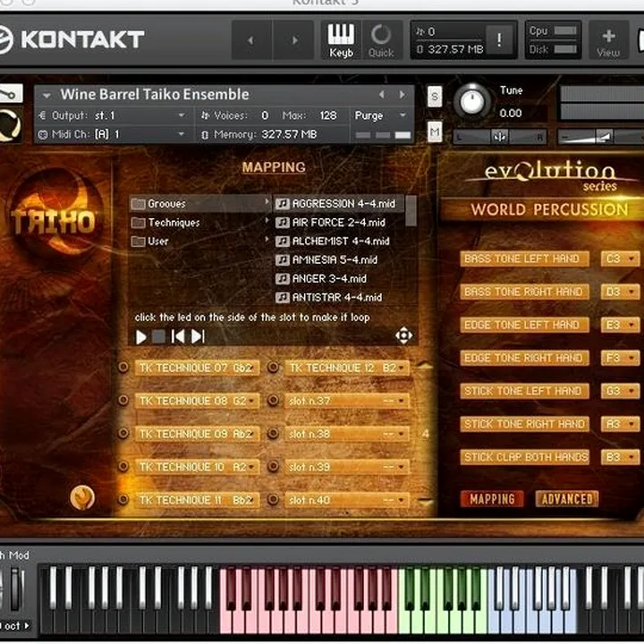644x644 pixels.
Task: Click the STICK CLAP BOTH HANDS button
Action: point(524,457)
